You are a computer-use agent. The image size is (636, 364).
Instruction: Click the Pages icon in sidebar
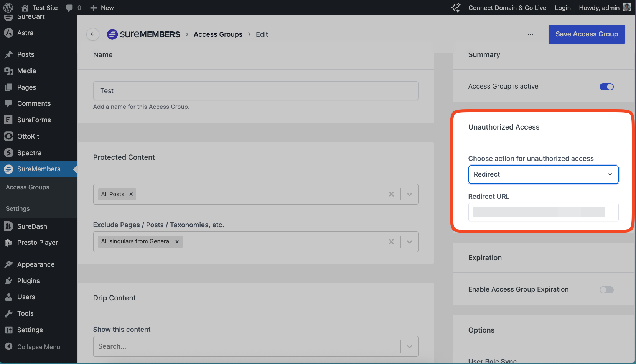[x=8, y=87]
